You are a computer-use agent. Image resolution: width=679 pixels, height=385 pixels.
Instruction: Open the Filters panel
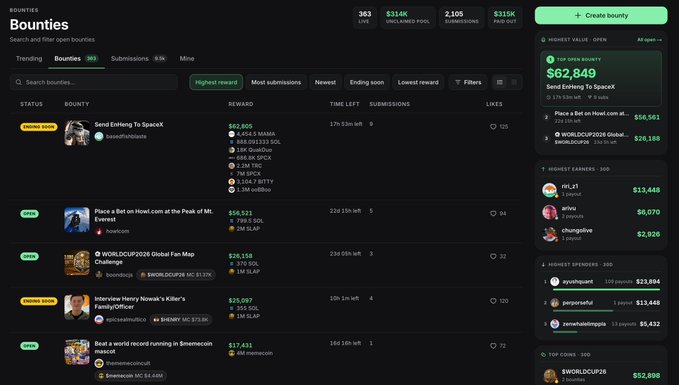click(468, 82)
